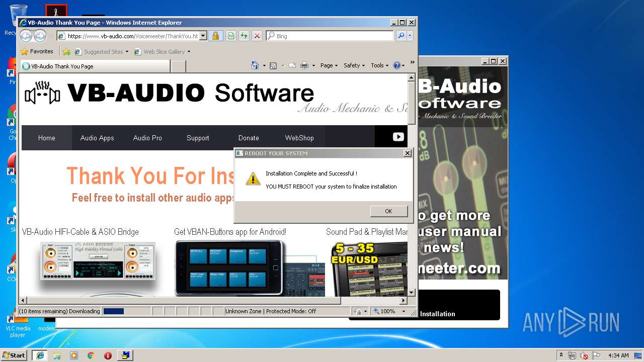The width and height of the screenshot is (644, 362).
Task: Click the Read Mail icon
Action: (x=292, y=65)
